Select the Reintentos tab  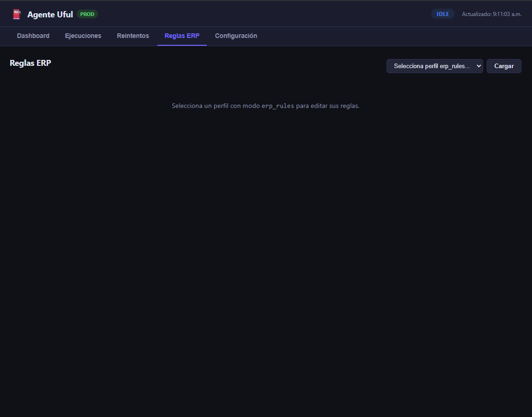tap(133, 36)
